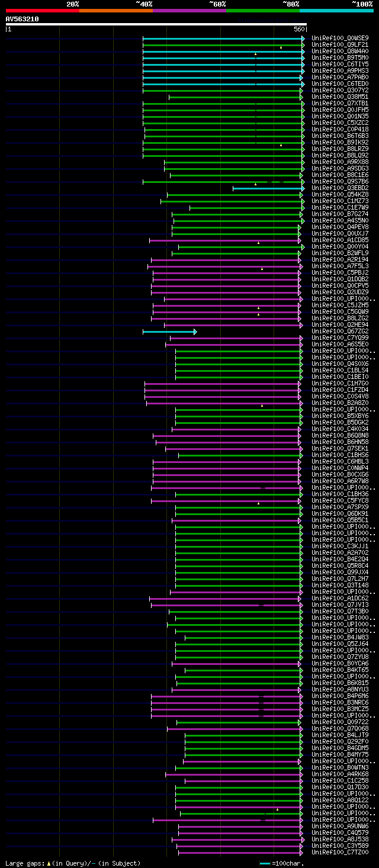Click the short cyan alignment arrow for Q67ZG2

click(x=170, y=332)
